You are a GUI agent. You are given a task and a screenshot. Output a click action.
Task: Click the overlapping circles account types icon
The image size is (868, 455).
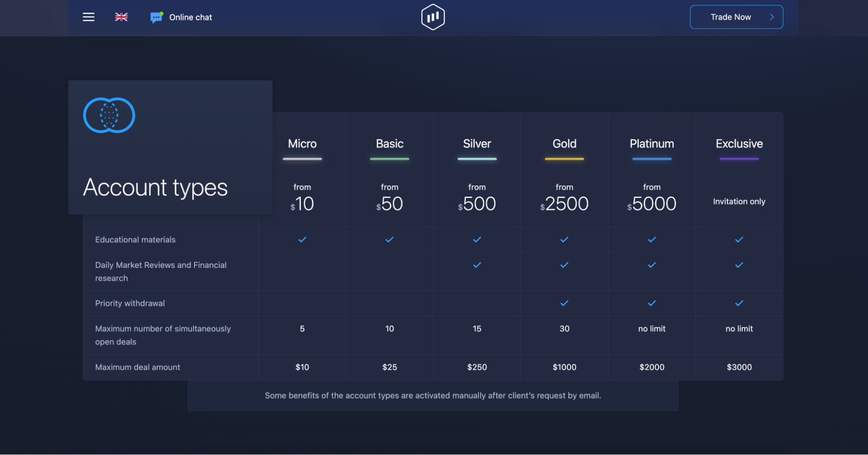click(109, 115)
